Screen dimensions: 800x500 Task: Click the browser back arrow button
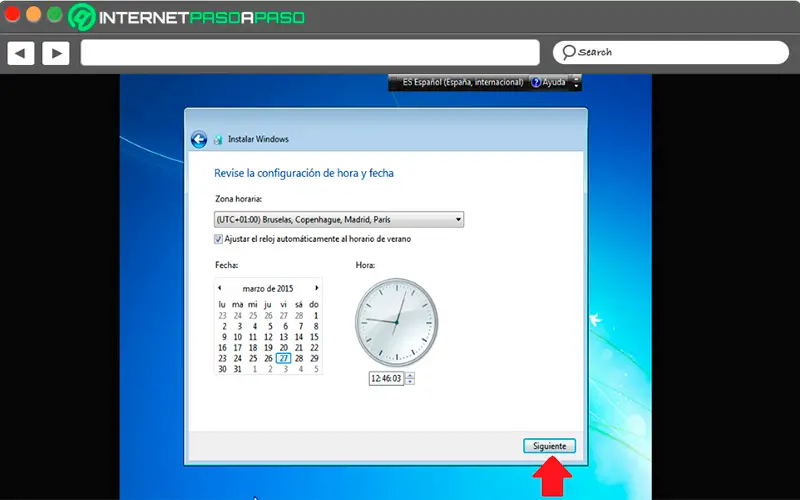coord(21,53)
